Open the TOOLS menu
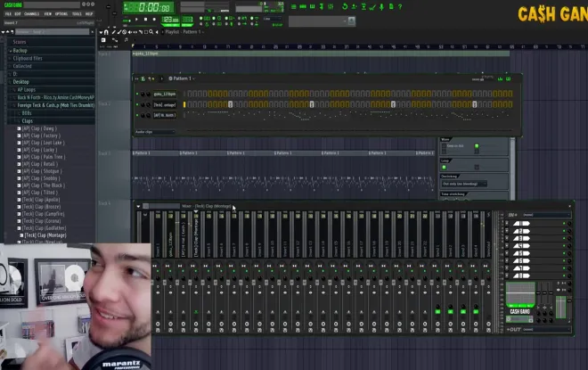Viewport: 588px width, 370px height. click(77, 14)
